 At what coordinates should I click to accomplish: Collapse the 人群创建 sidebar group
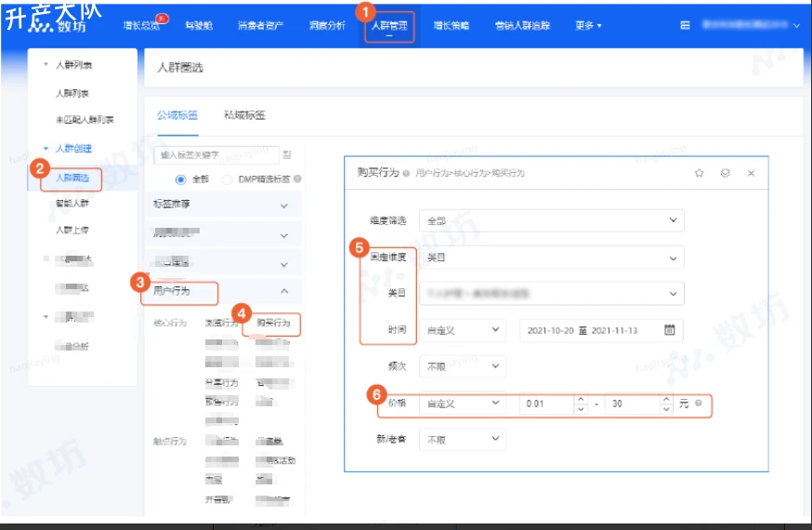[46, 149]
